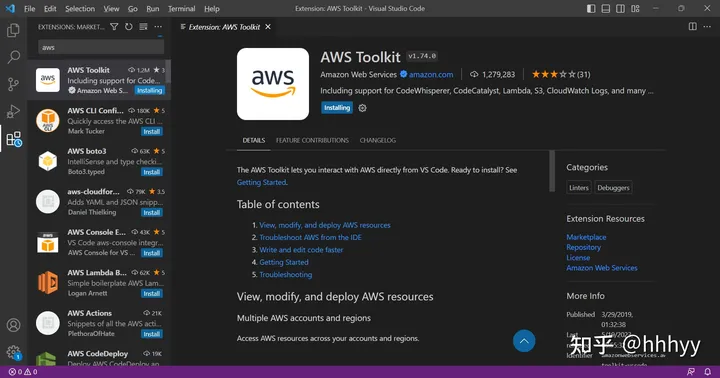The image size is (720, 378).
Task: Open the Search view in activity bar
Action: tap(13, 57)
